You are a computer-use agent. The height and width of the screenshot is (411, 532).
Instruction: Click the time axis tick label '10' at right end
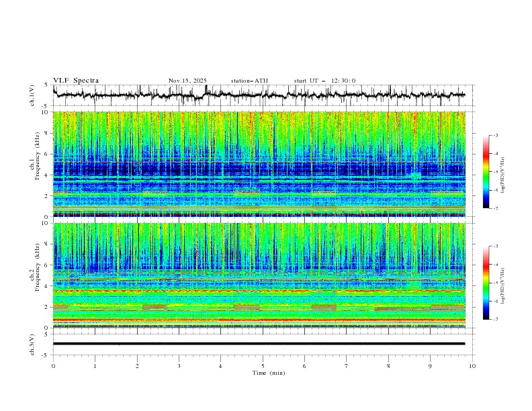(x=472, y=366)
